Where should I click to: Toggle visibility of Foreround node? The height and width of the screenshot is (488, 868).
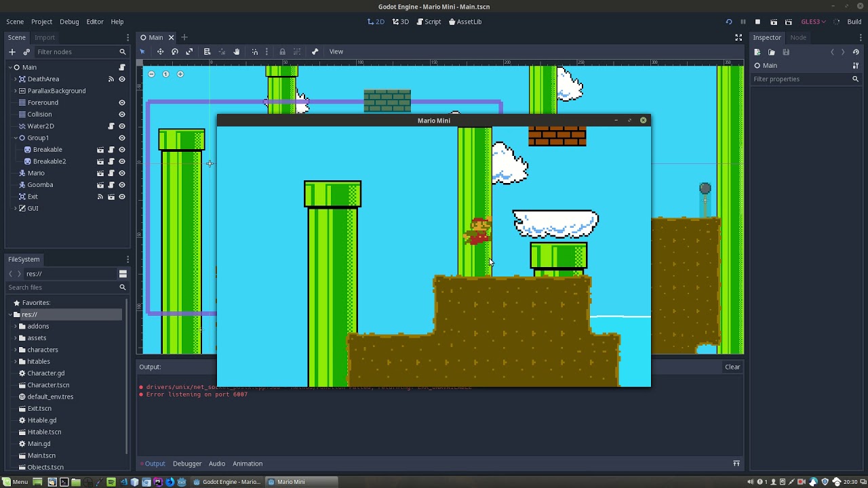(122, 103)
